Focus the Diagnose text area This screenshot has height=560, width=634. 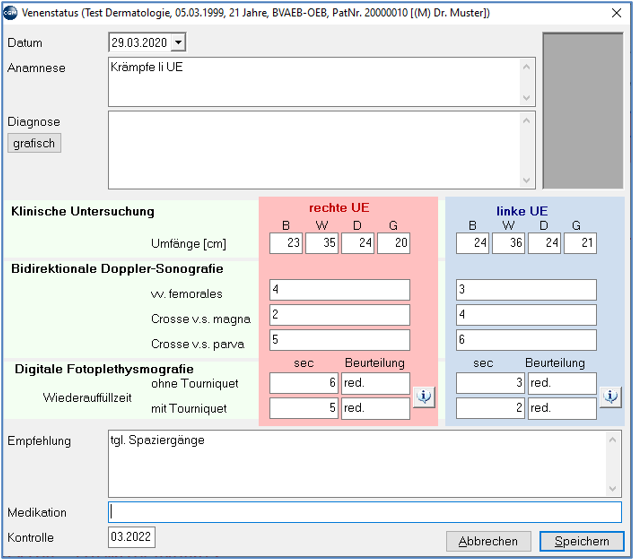pos(321,150)
